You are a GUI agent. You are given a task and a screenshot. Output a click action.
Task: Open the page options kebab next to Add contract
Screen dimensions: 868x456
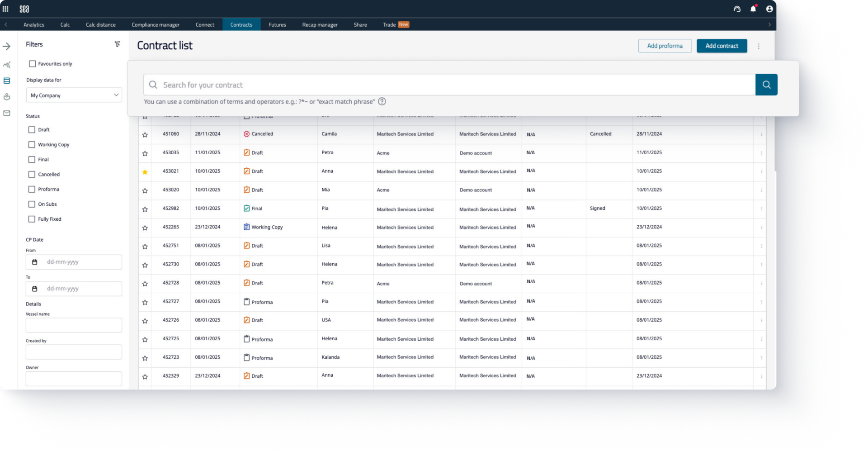point(759,46)
